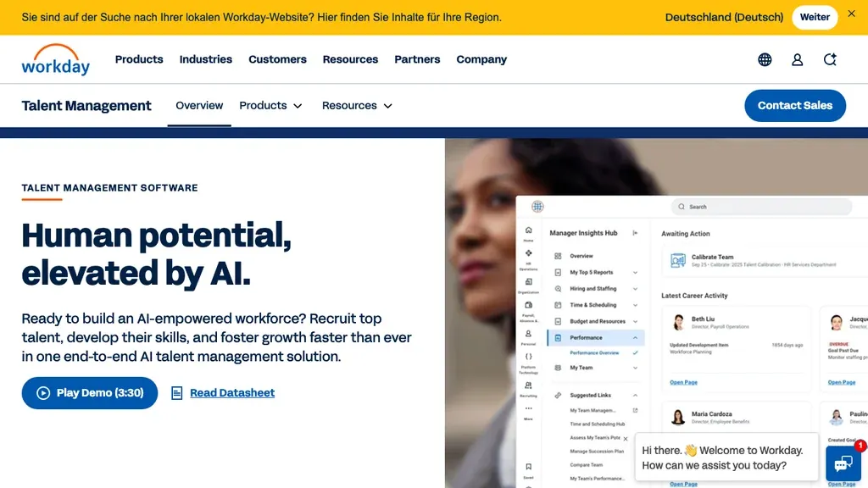Open the Industries menu
This screenshot has width=868, height=488.
click(x=205, y=59)
